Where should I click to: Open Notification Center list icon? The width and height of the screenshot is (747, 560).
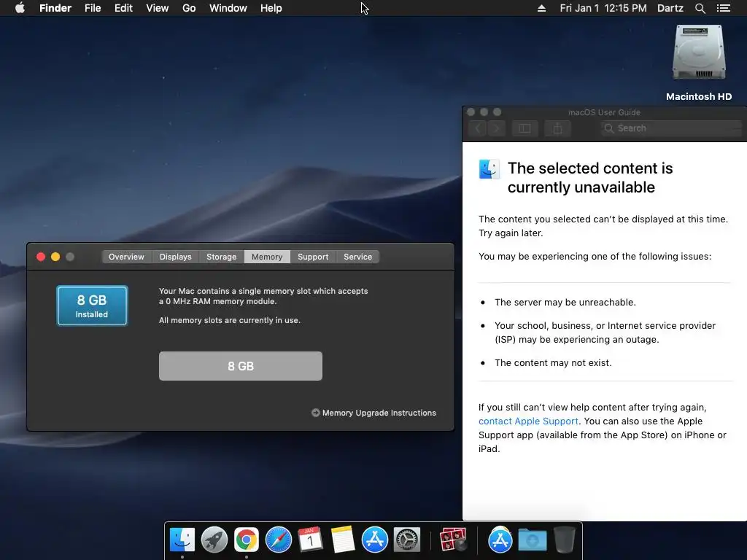(x=723, y=8)
